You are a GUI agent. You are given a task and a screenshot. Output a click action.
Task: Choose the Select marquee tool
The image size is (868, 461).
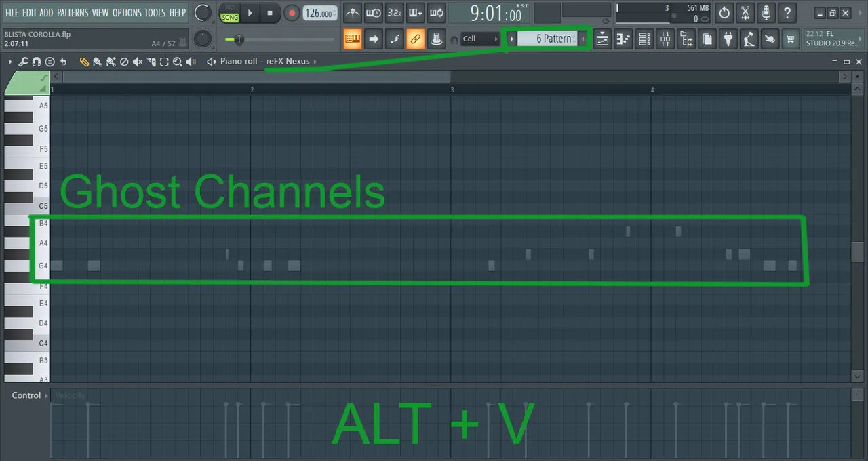164,62
